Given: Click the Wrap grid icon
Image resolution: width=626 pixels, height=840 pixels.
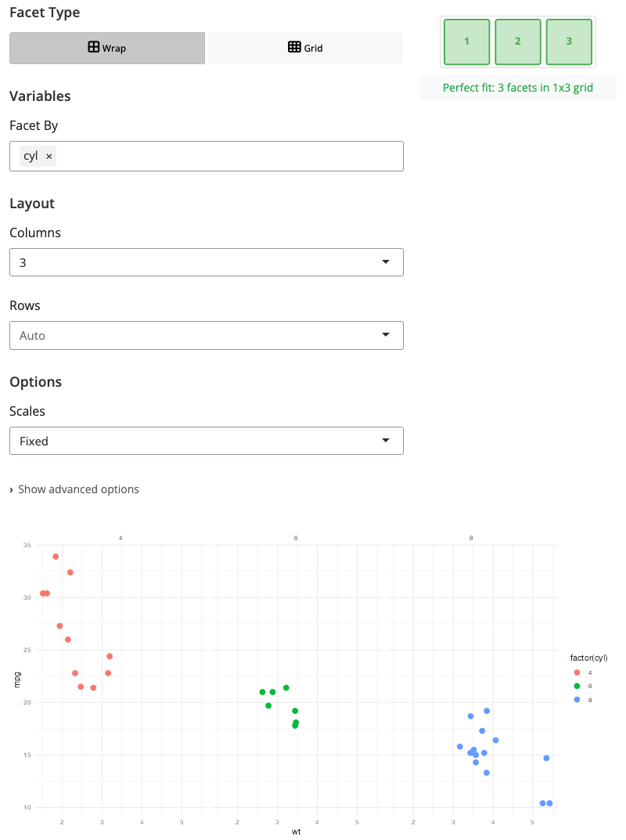Looking at the screenshot, I should click(93, 47).
